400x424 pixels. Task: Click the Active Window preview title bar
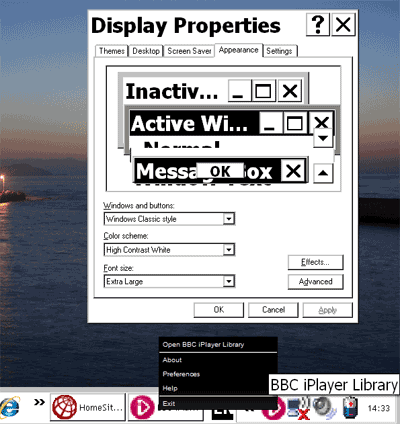(232, 123)
